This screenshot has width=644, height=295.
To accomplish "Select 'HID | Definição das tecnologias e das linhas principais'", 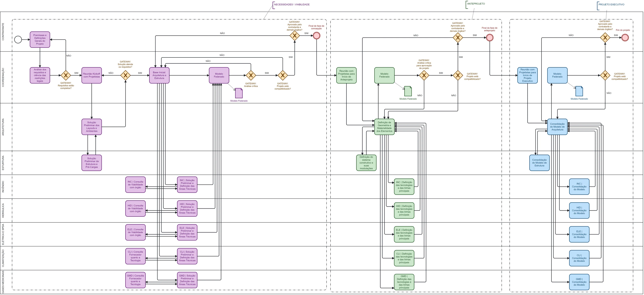I will (404, 210).
